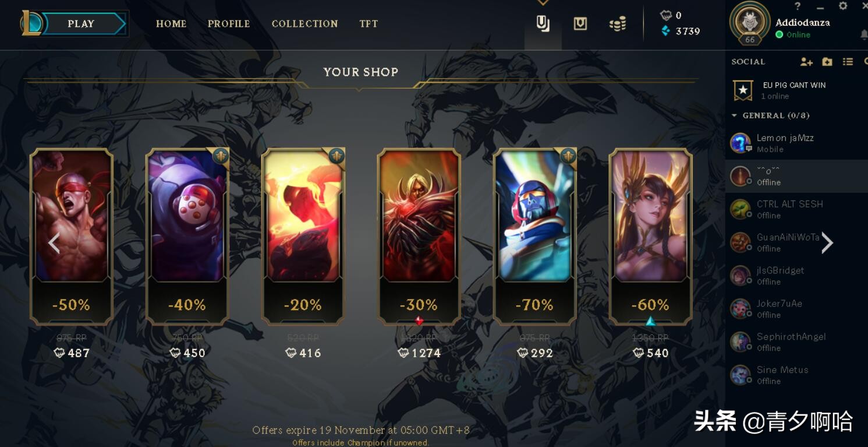Open the Your Shop icon in top bar
Image resolution: width=868 pixels, height=447 pixels.
click(543, 24)
